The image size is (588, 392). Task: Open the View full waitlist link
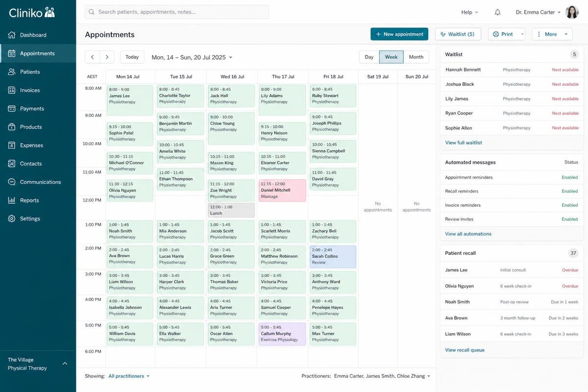(464, 143)
